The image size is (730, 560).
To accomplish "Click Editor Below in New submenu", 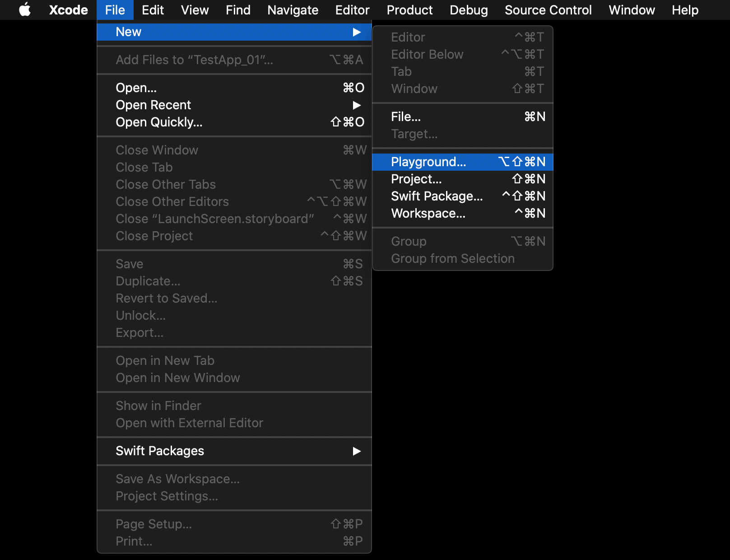I will [x=463, y=54].
